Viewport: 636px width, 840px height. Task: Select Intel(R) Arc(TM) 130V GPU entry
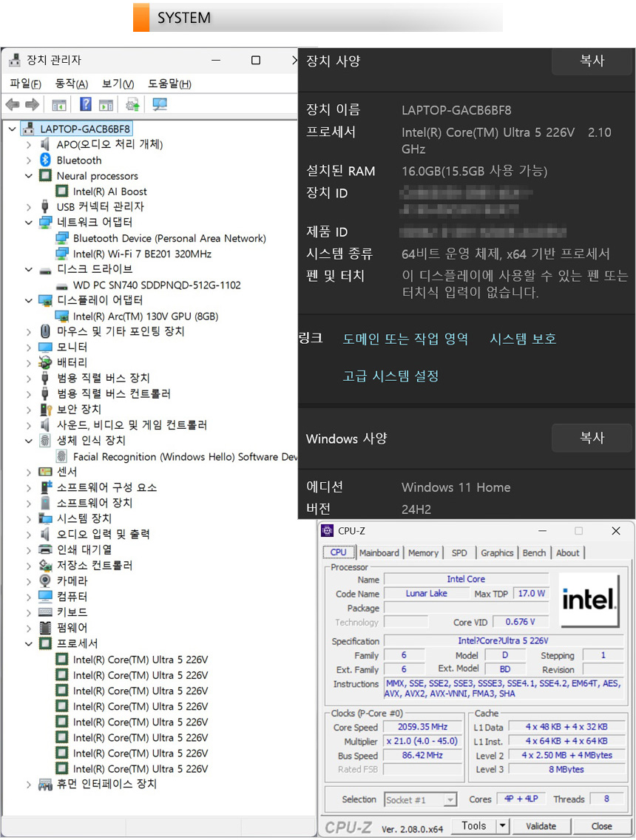(x=145, y=316)
